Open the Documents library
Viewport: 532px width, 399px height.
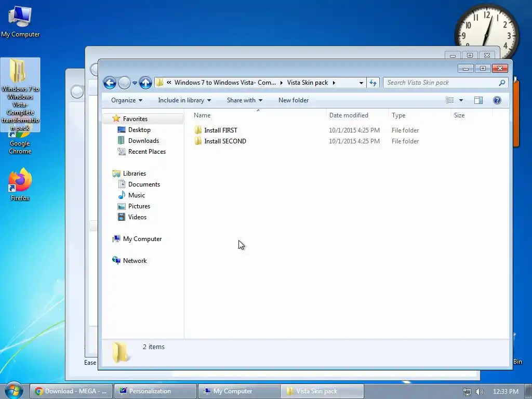coord(144,184)
